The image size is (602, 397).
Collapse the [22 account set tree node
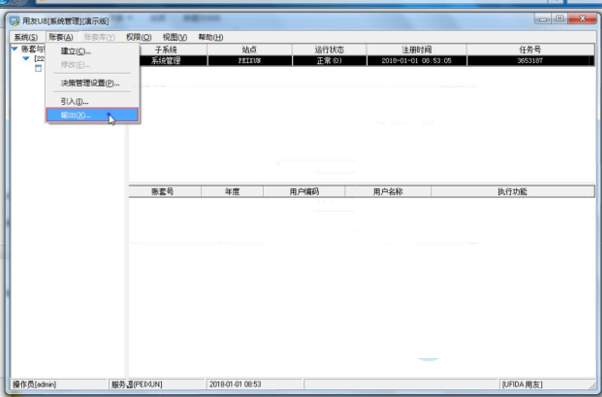pos(26,58)
